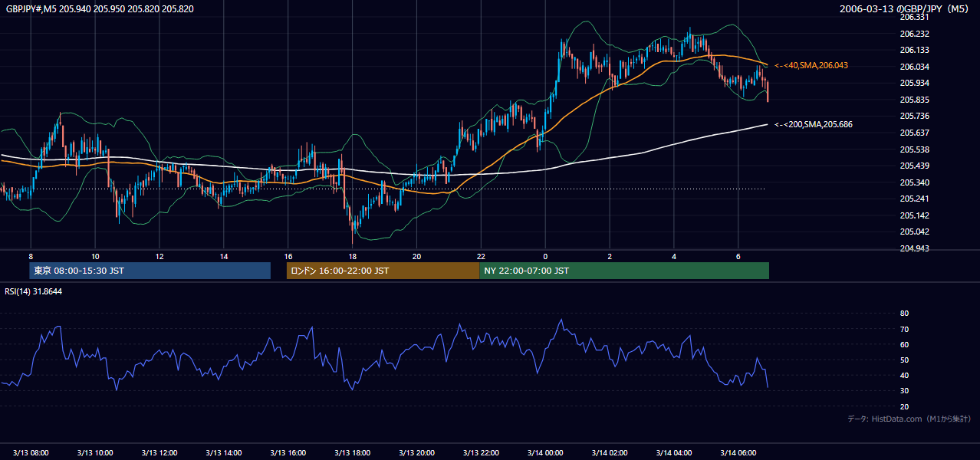Select the chart title '2006-03-13 のGBP/JPY (M5)'
This screenshot has width=980, height=460.
(x=905, y=8)
